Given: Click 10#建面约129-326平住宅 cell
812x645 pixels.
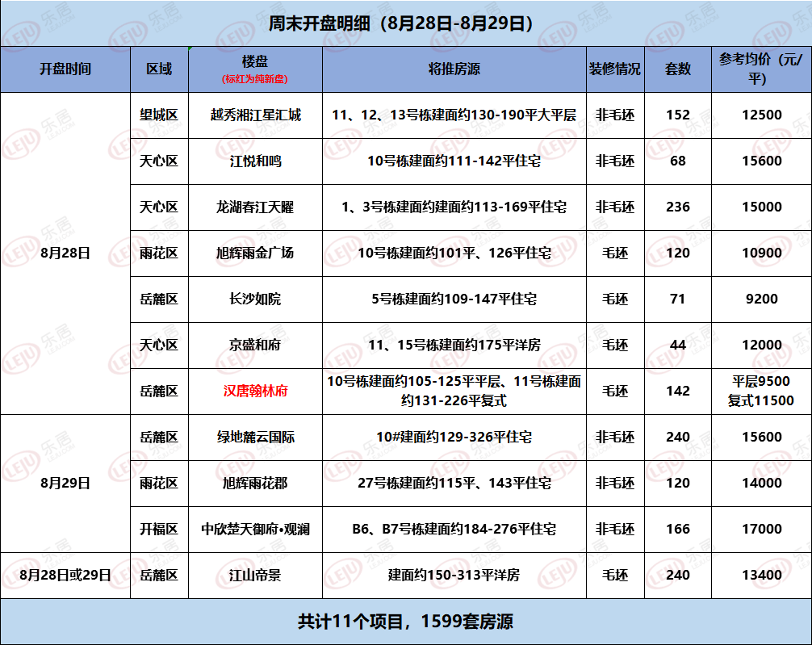Looking at the screenshot, I should coord(454,438).
